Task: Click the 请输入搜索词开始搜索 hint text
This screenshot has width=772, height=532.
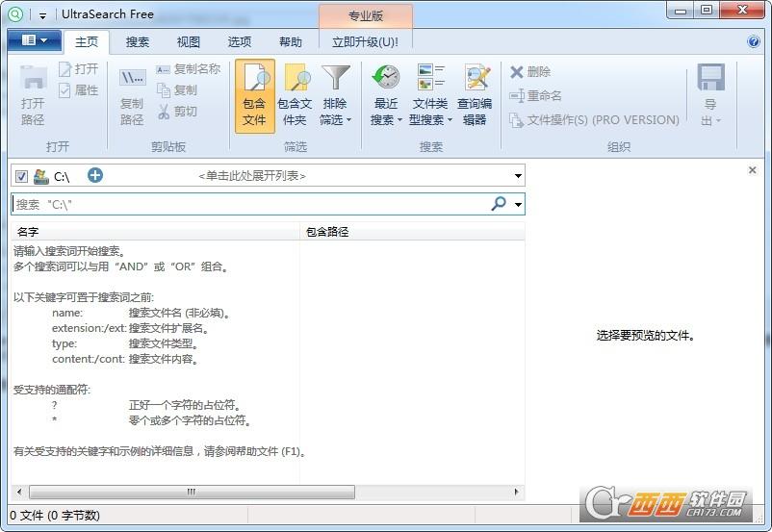Action: coord(70,251)
